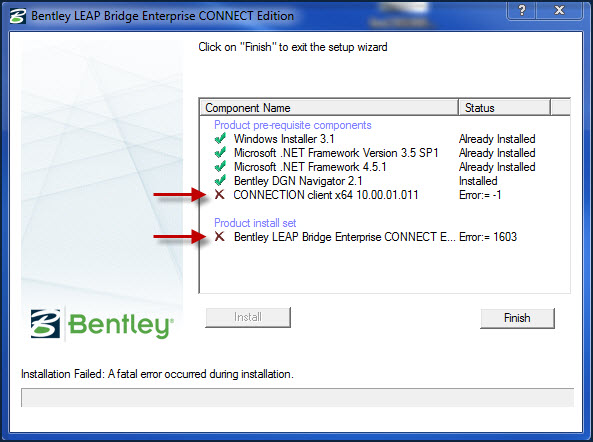Image resolution: width=593 pixels, height=442 pixels.
Task: Select the Product install set group
Action: pyautogui.click(x=255, y=223)
